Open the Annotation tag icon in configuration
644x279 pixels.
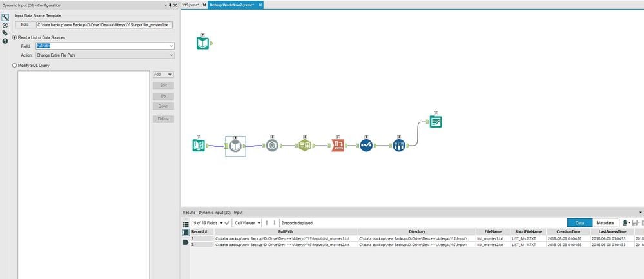5,33
